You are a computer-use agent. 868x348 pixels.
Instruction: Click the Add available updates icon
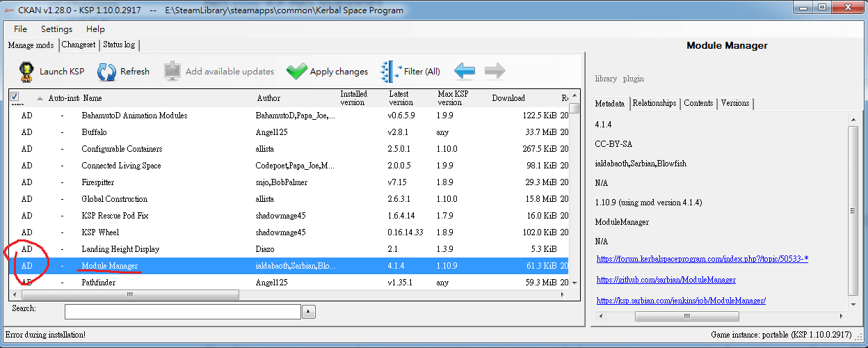pos(172,71)
